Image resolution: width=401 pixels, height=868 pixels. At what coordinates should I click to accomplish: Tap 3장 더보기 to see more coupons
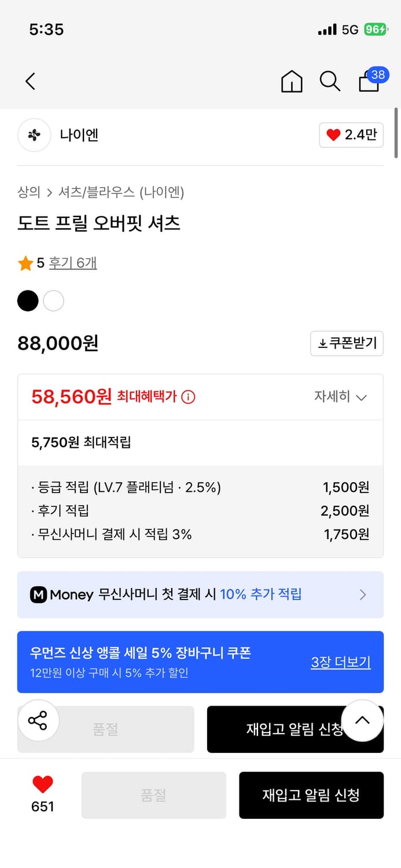(x=340, y=662)
